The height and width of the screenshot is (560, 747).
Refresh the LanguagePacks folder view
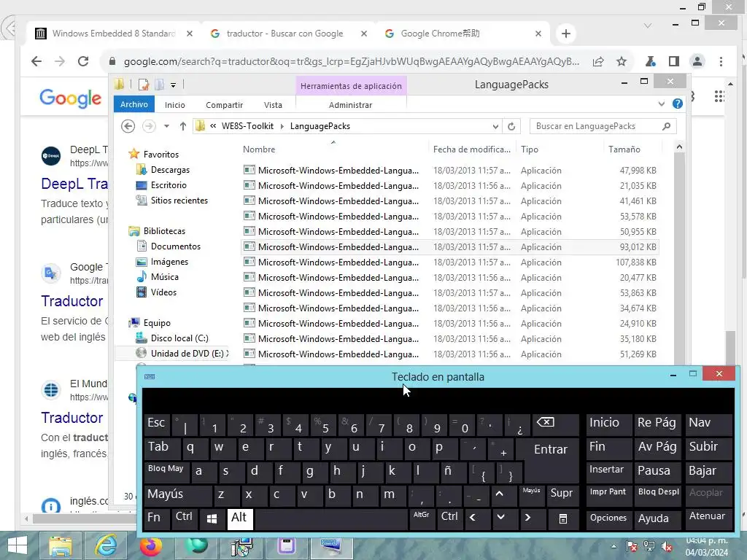click(x=511, y=126)
